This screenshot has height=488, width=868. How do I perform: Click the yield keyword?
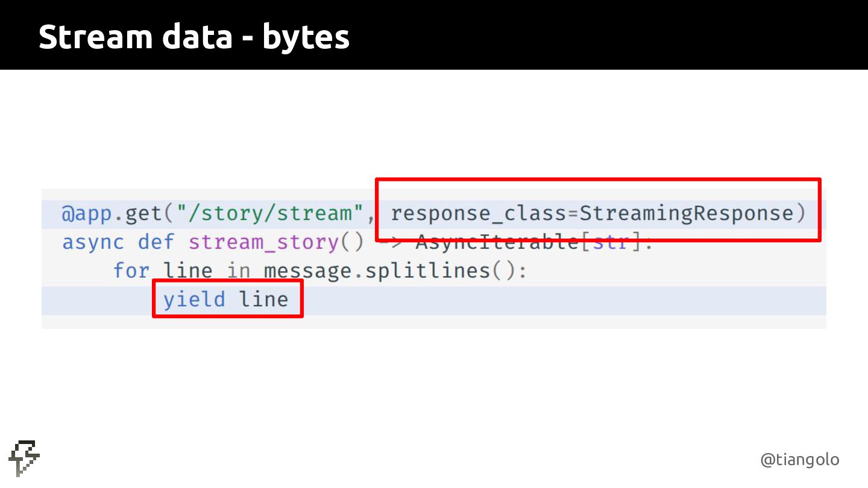tap(194, 299)
